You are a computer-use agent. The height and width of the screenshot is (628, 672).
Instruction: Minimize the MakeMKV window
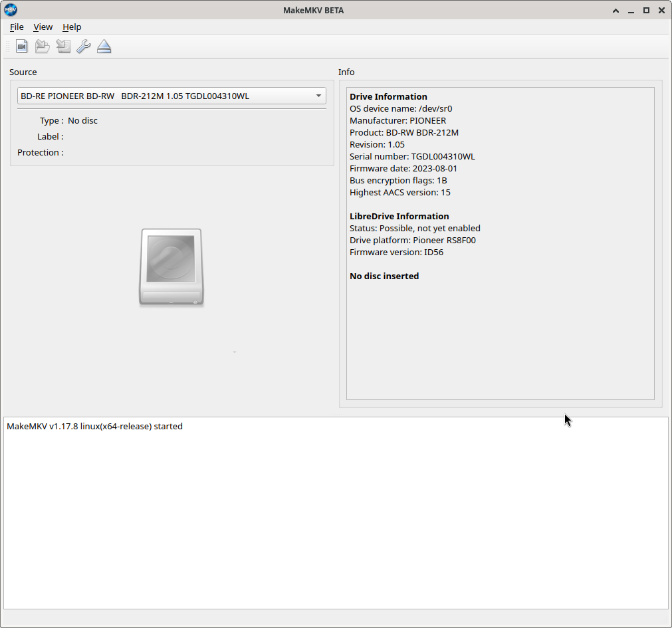(x=631, y=10)
